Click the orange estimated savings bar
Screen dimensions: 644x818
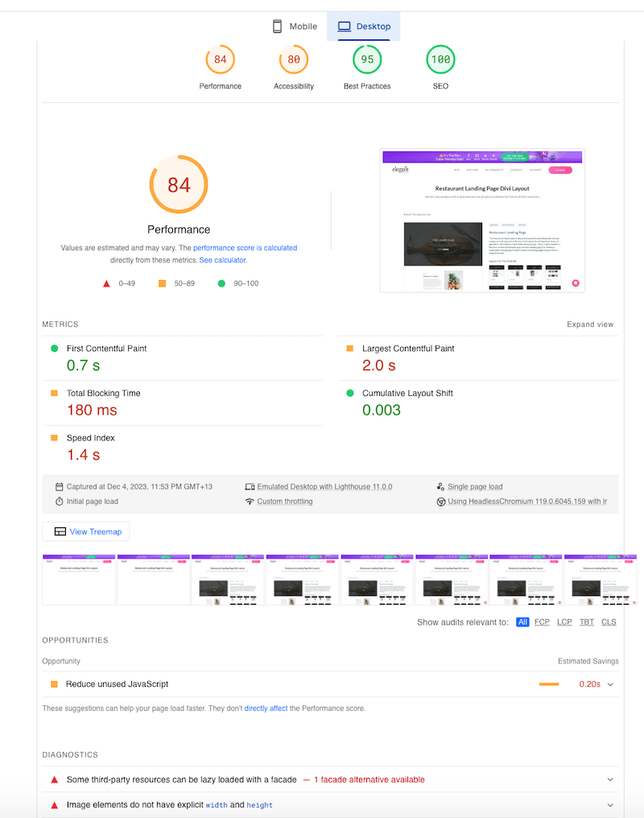coord(550,683)
